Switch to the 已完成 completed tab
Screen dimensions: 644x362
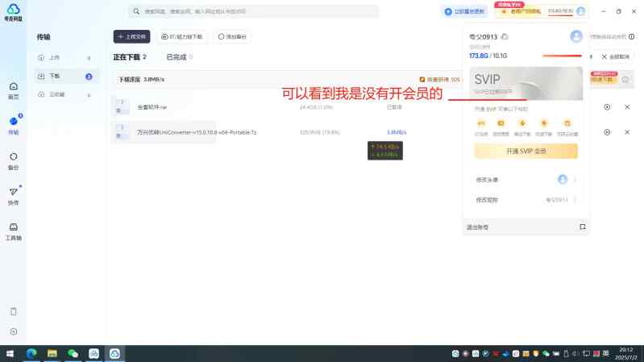(177, 57)
